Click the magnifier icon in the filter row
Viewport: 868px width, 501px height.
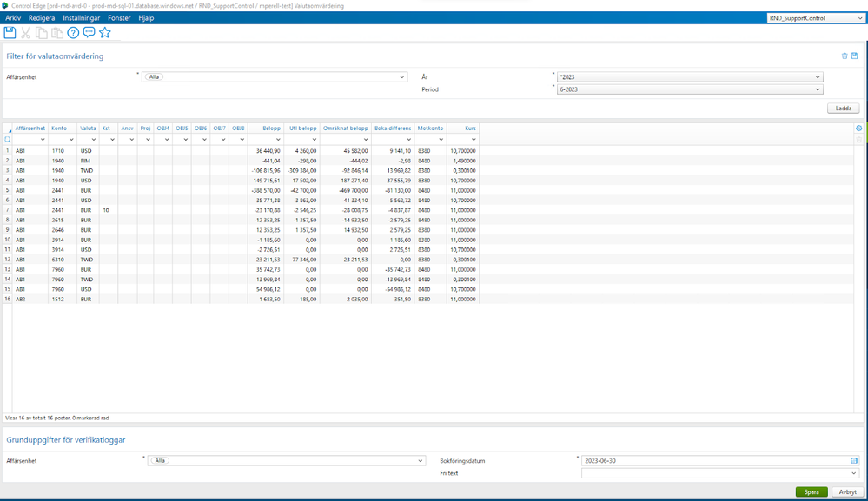click(7, 140)
